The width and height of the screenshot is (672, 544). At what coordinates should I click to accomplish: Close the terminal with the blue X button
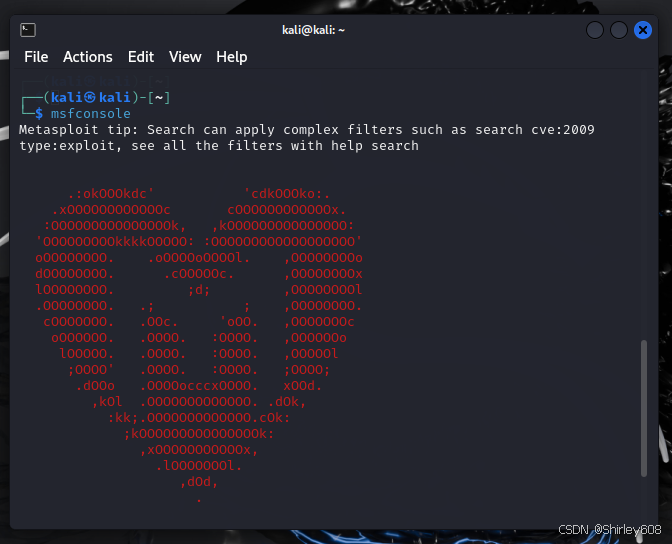642,30
